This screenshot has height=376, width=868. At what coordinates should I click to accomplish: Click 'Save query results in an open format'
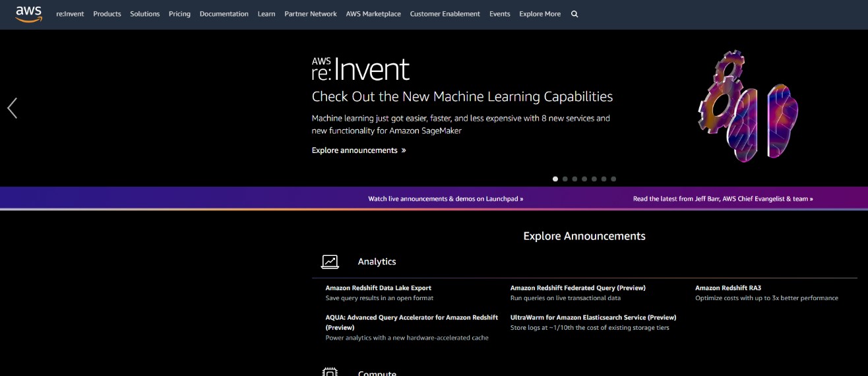tap(379, 298)
